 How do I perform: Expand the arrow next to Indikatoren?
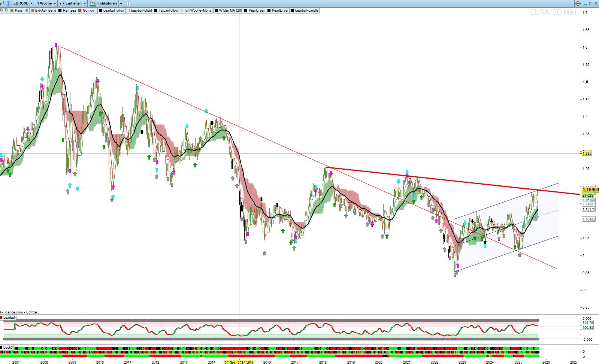121,3
